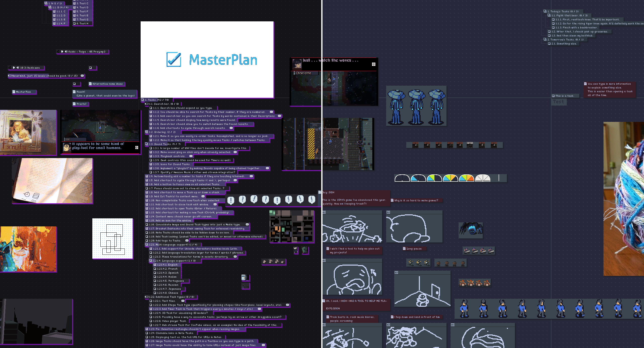Click the stacked-tasks icon on 1. Tasks (42 / 79)
The width and height of the screenshot is (644, 348).
(x=143, y=100)
